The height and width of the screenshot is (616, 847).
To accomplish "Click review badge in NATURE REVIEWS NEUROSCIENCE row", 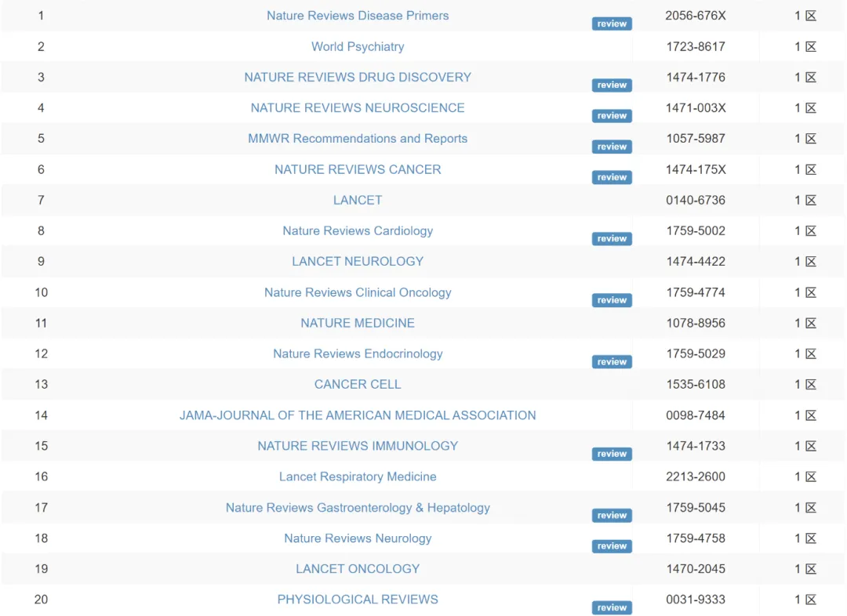I will pyautogui.click(x=612, y=116).
